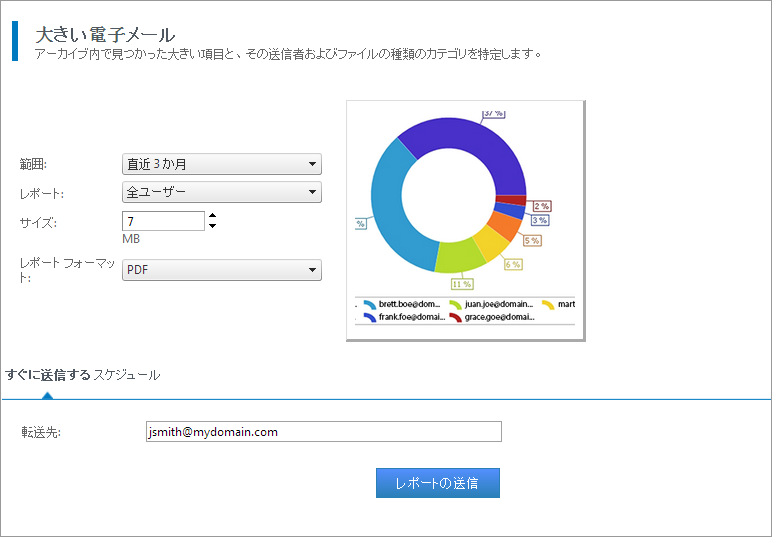
Task: Click the 6 % chart data label
Action: point(513,264)
